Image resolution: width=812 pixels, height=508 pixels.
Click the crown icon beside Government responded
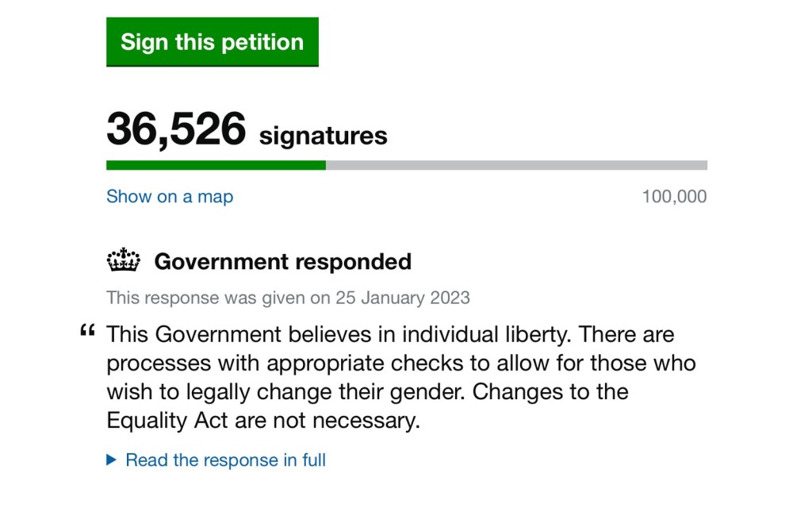(123, 260)
